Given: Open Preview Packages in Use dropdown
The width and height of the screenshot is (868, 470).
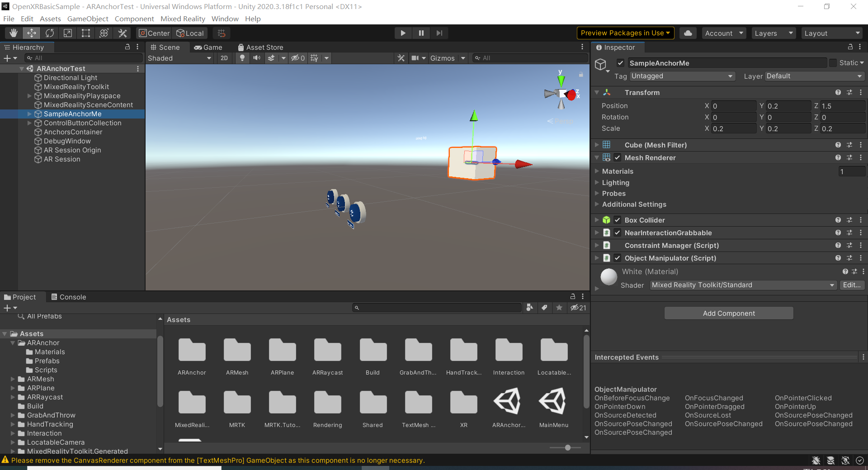Looking at the screenshot, I should coord(625,33).
